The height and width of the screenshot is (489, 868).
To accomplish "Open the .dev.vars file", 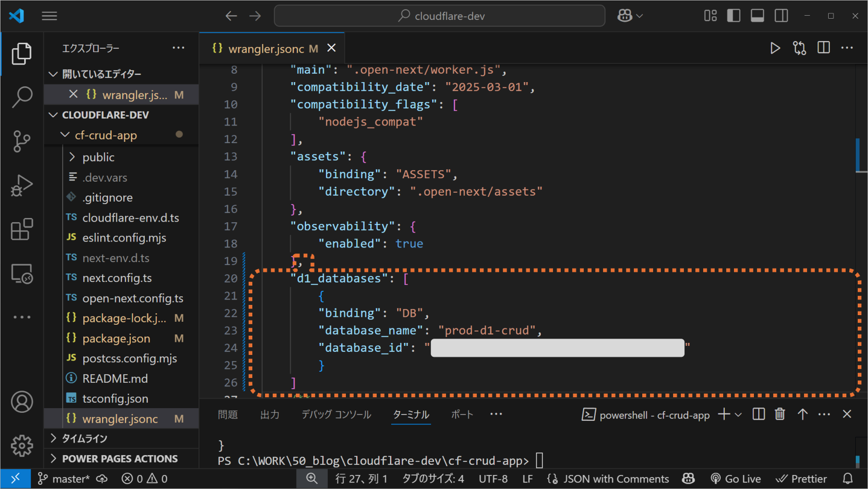I will coord(121,177).
